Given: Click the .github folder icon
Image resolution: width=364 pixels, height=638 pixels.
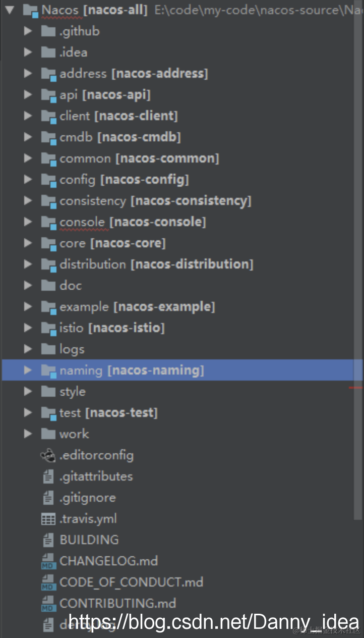Looking at the screenshot, I should pos(48,31).
